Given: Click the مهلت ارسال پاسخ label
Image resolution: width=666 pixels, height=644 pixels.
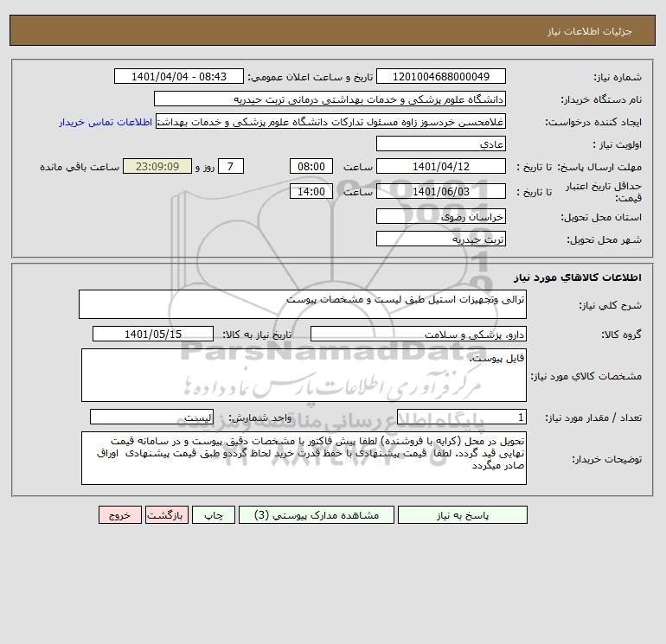Looking at the screenshot, I should 599,167.
